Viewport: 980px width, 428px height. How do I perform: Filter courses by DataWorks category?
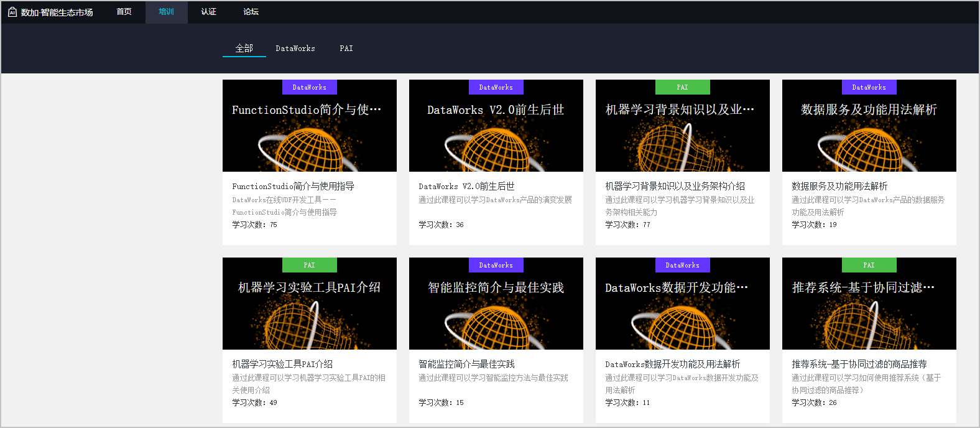click(x=295, y=48)
